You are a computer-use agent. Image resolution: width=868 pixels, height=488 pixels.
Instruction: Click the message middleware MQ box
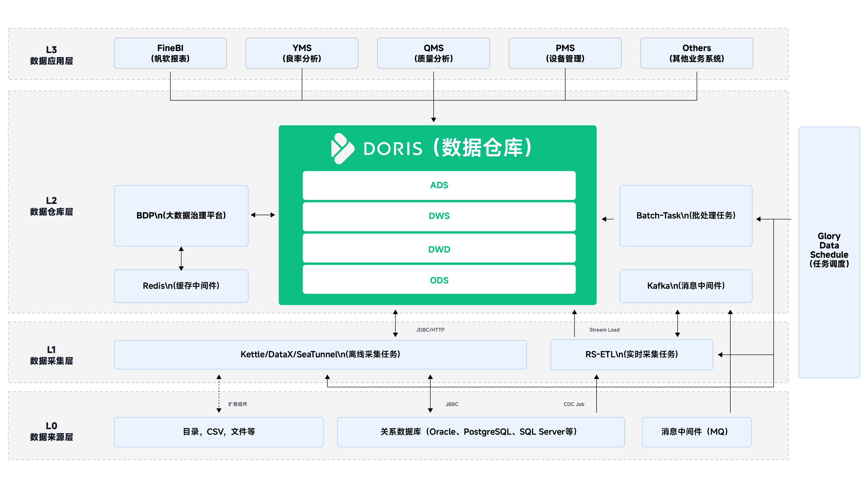[697, 432]
